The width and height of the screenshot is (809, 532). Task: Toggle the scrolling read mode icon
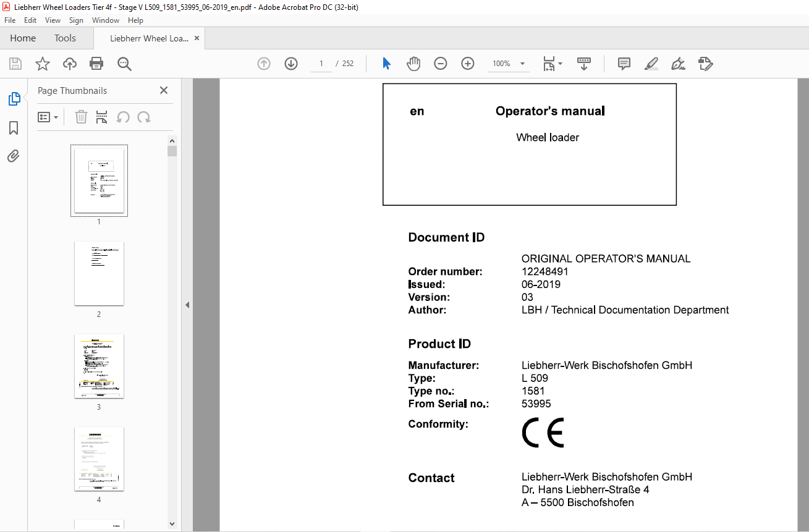point(584,64)
